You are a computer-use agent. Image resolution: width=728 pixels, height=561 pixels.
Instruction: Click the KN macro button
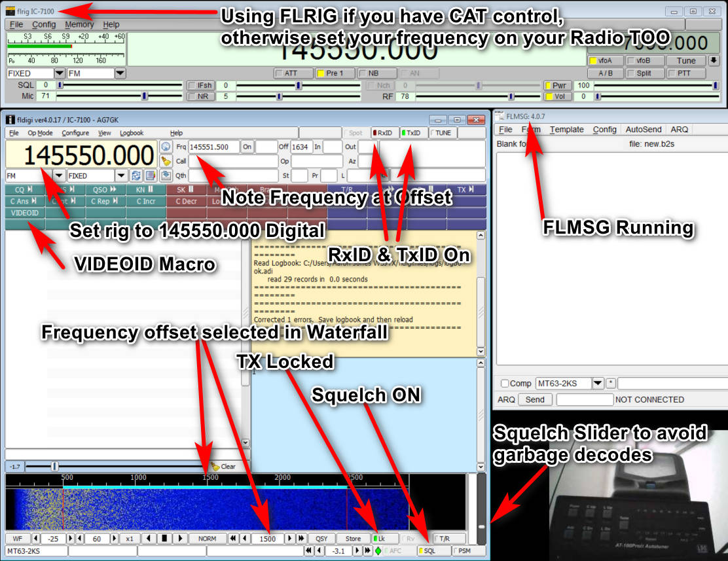(x=145, y=189)
